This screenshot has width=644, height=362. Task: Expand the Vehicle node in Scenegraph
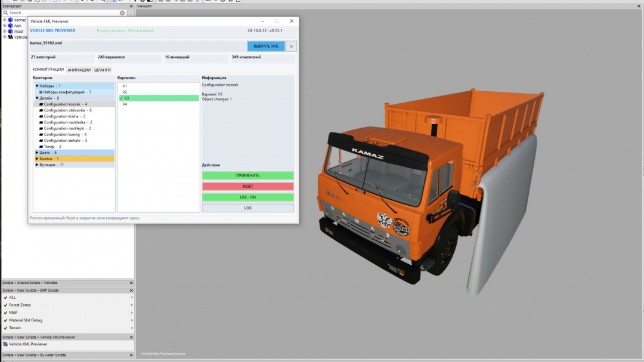point(5,37)
